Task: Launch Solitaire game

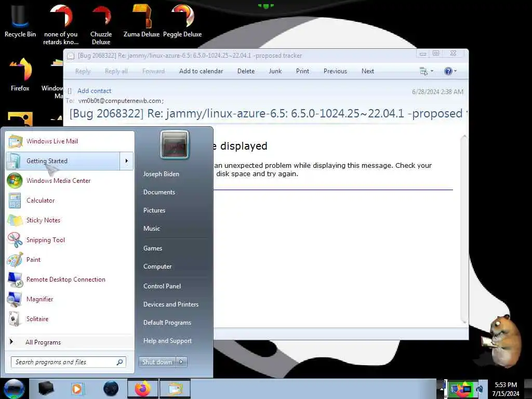Action: (x=70, y=318)
